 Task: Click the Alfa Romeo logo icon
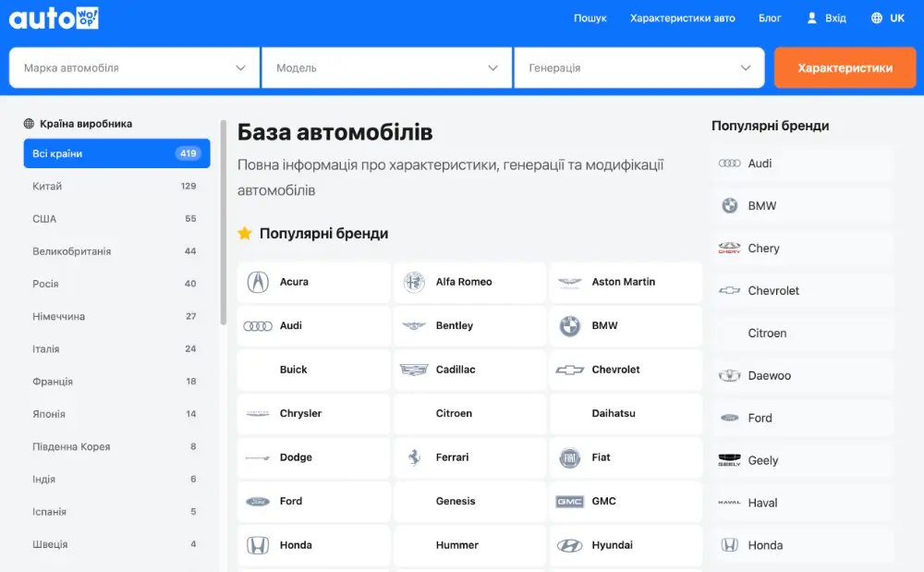point(414,282)
